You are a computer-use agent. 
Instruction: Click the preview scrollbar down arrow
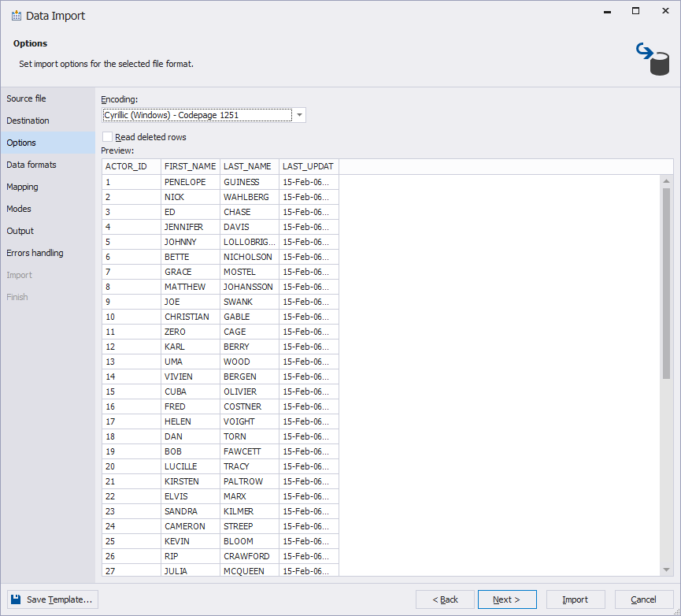(666, 570)
